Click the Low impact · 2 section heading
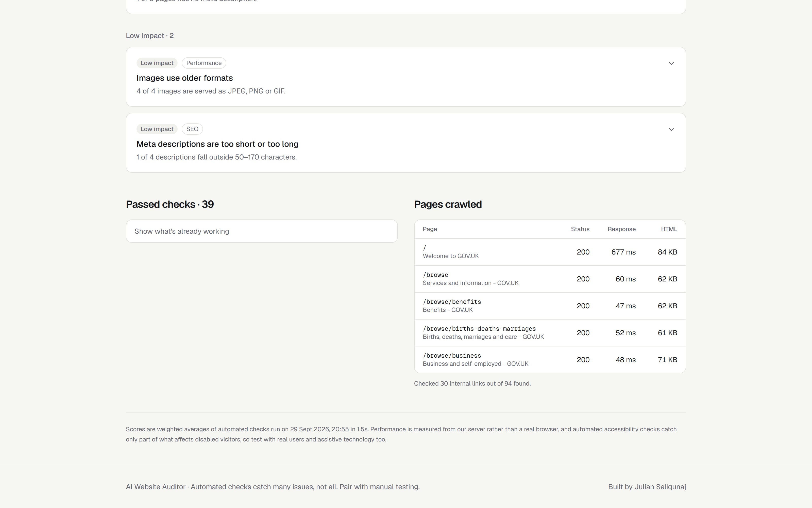This screenshot has height=508, width=812. point(150,36)
